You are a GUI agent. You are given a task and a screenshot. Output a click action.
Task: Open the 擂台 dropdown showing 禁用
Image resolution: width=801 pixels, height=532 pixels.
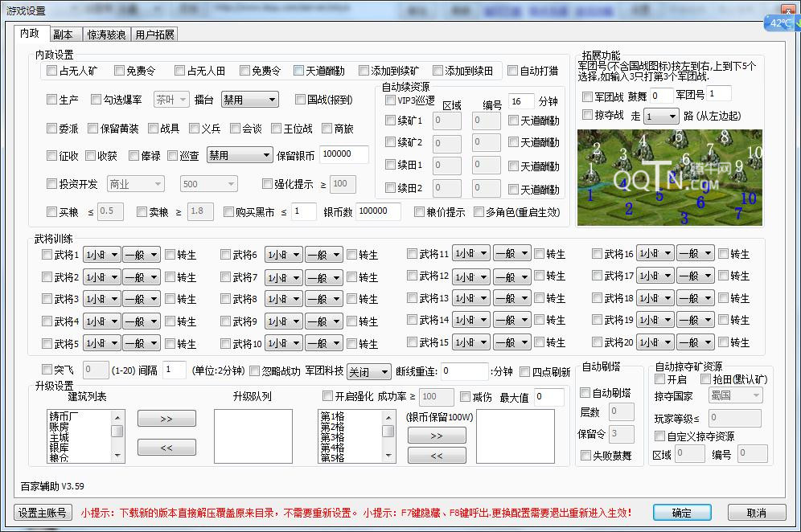(x=249, y=100)
